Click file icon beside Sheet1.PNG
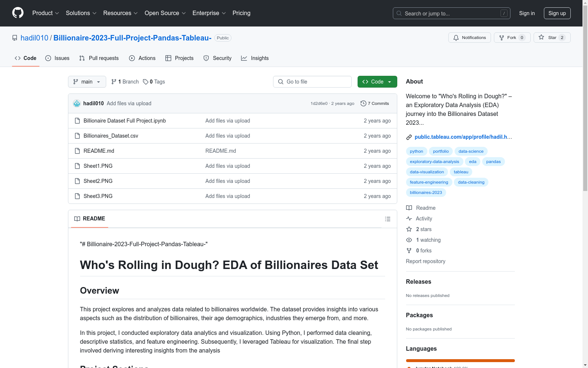 77,166
